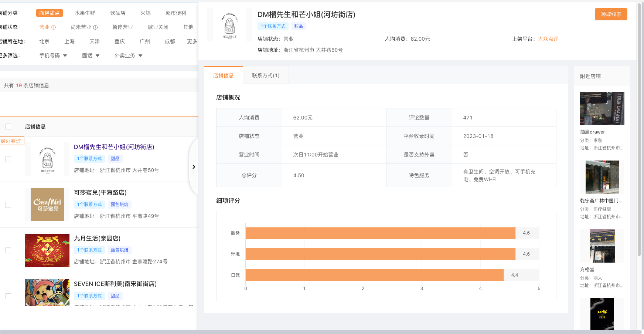Open the 固话 filter dropdown
Screen dimensions: 644x334
[x=91, y=55]
